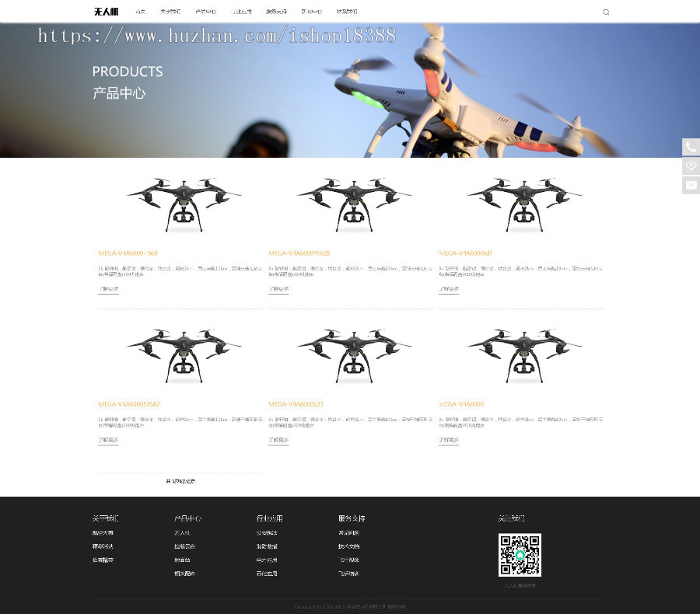This screenshot has height=614, width=700.
Task: Click the drone image above MEGA-V4A6000123
Action: click(x=354, y=356)
